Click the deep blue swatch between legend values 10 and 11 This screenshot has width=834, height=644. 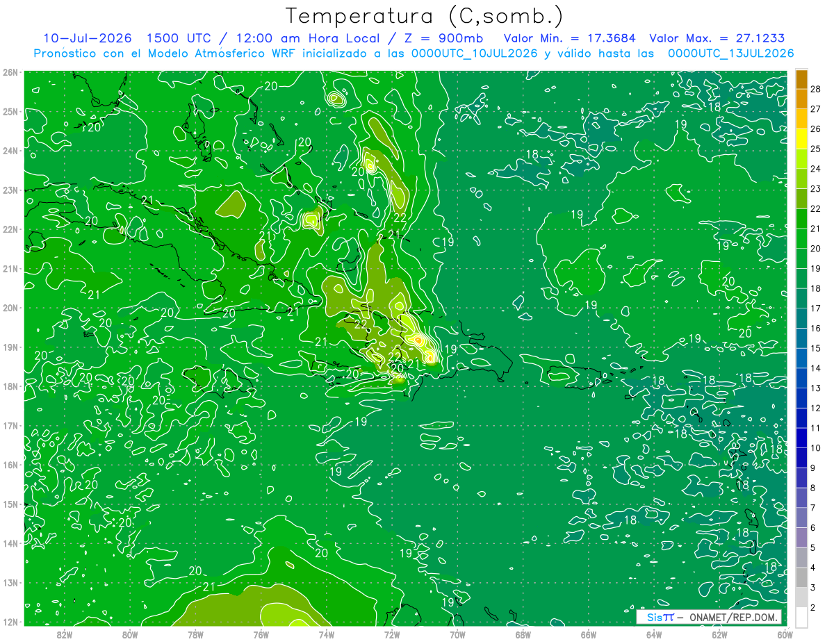click(x=801, y=438)
